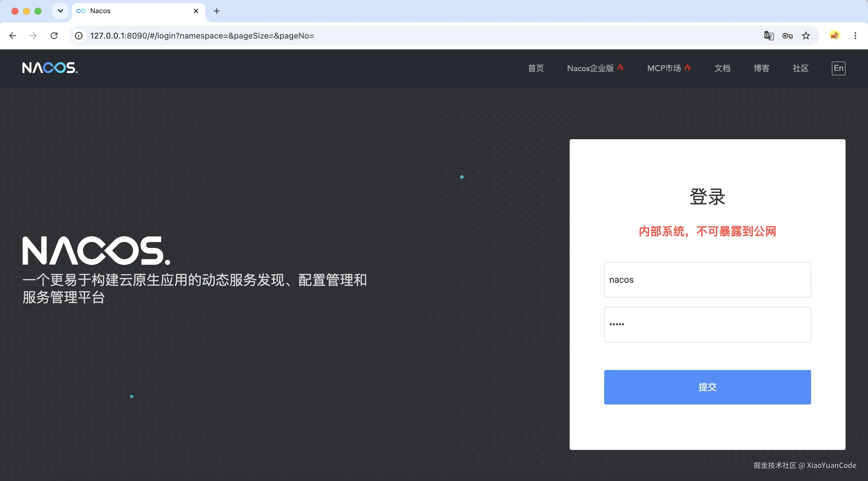Click the Nacos logo in the header
This screenshot has width=868, height=481.
pos(50,68)
